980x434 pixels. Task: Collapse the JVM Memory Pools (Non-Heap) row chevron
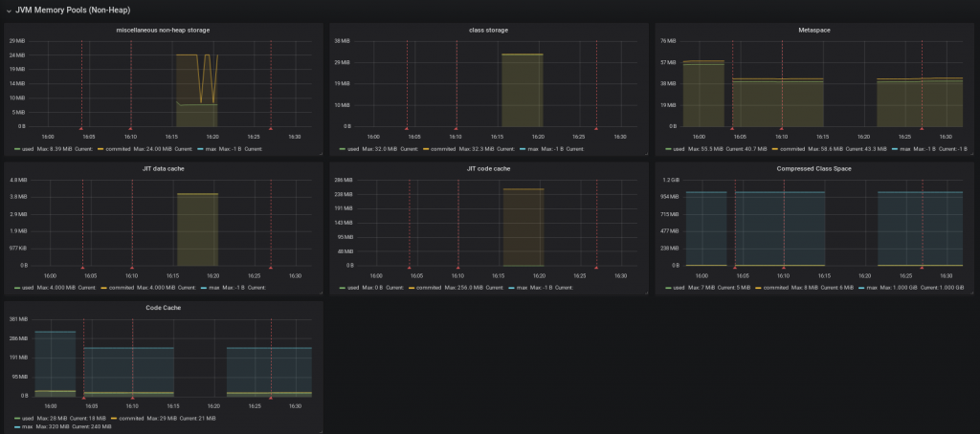click(x=7, y=10)
